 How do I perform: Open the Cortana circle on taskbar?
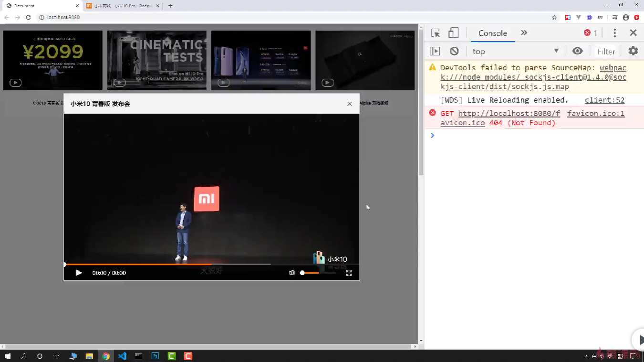coord(40,356)
